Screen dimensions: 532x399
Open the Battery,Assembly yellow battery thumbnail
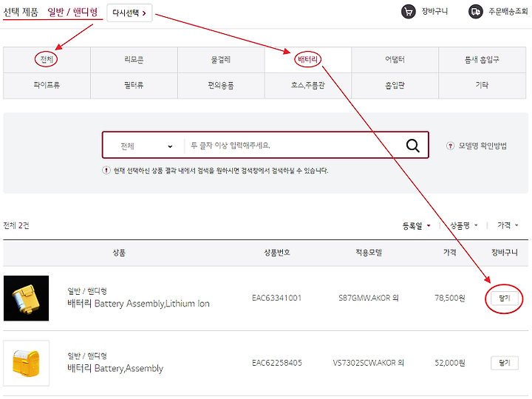click(x=26, y=363)
